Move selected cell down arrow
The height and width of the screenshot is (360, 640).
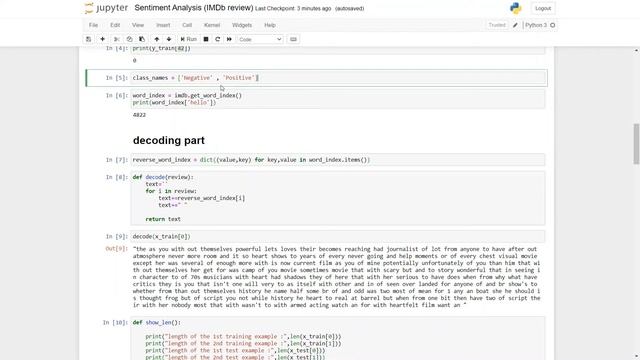point(169,39)
